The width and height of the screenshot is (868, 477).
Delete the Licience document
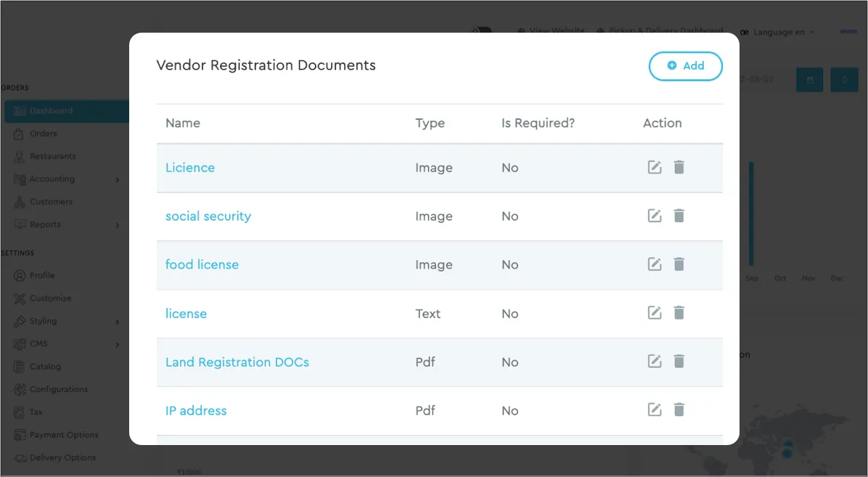679,168
